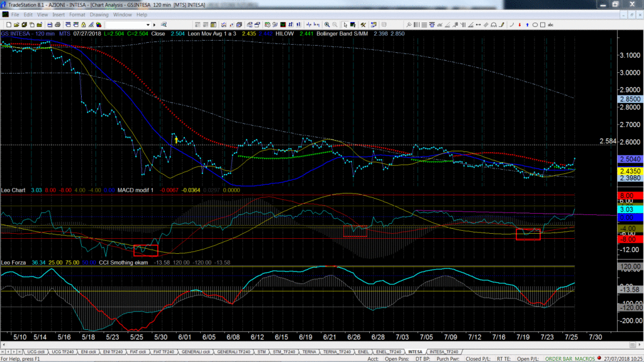Open the Format menu
644x362 pixels.
point(77,15)
